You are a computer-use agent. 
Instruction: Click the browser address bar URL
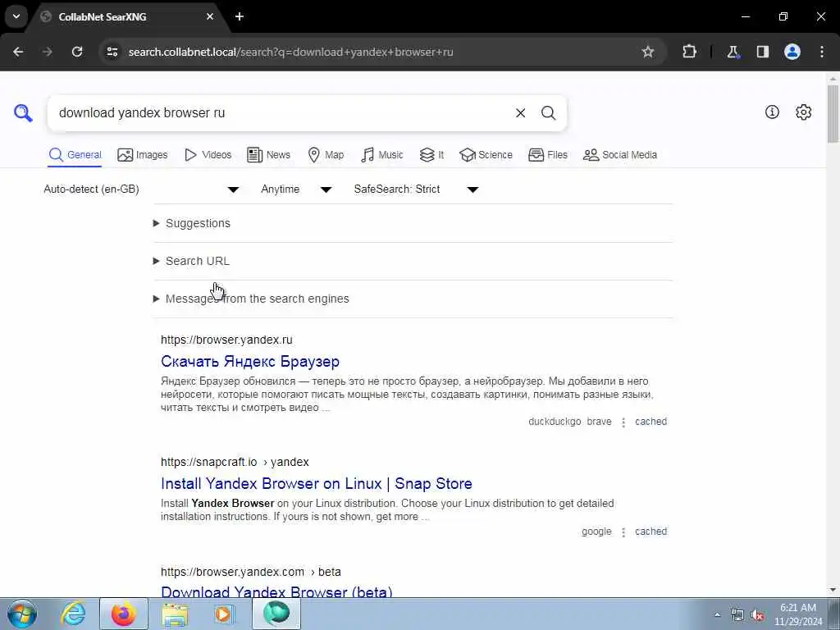coord(291,52)
